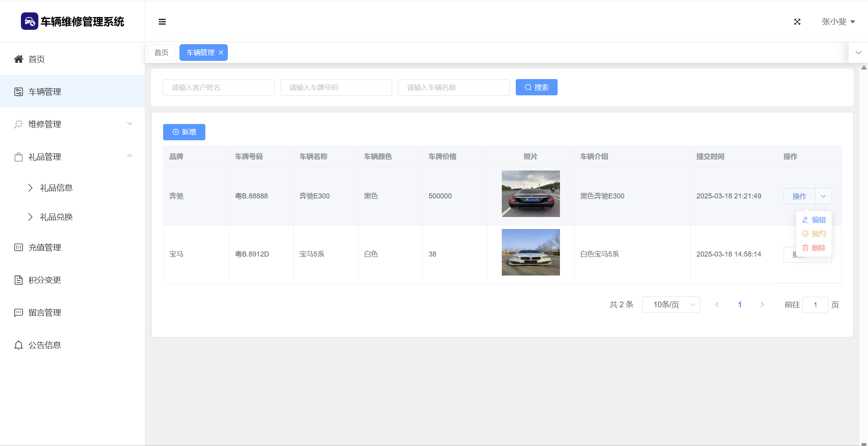Expand the tabs overflow chevron at right
This screenshot has height=446, width=868.
tap(858, 53)
